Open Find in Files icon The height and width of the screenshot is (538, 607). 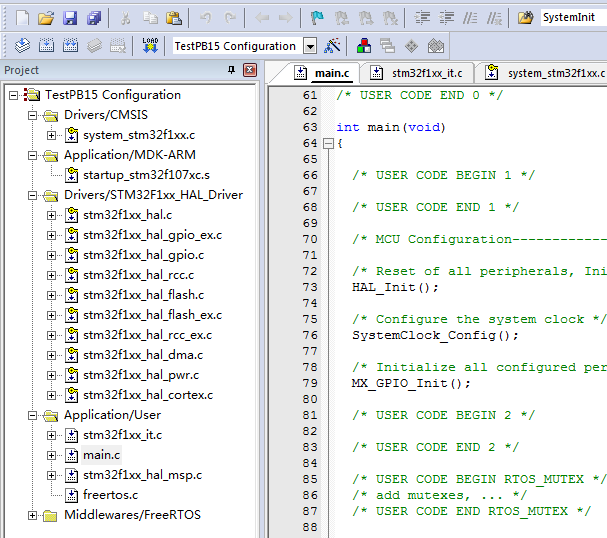(525, 18)
